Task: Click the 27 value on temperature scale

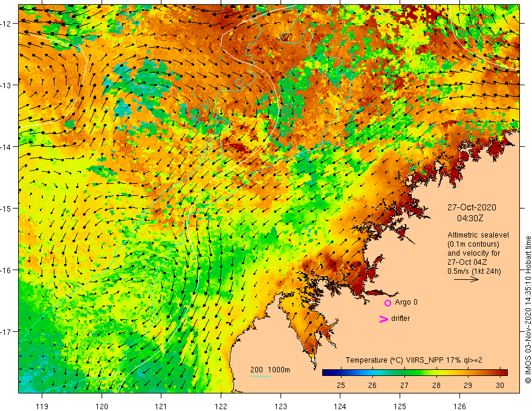Action: coord(404,385)
